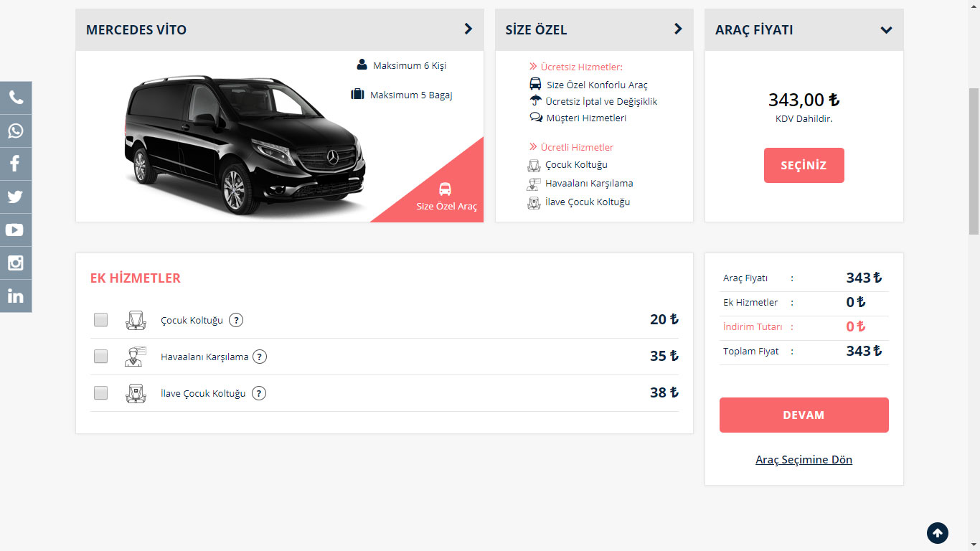Open help tooltip for Havaalanı Karşılama
The image size is (980, 551).
260,357
